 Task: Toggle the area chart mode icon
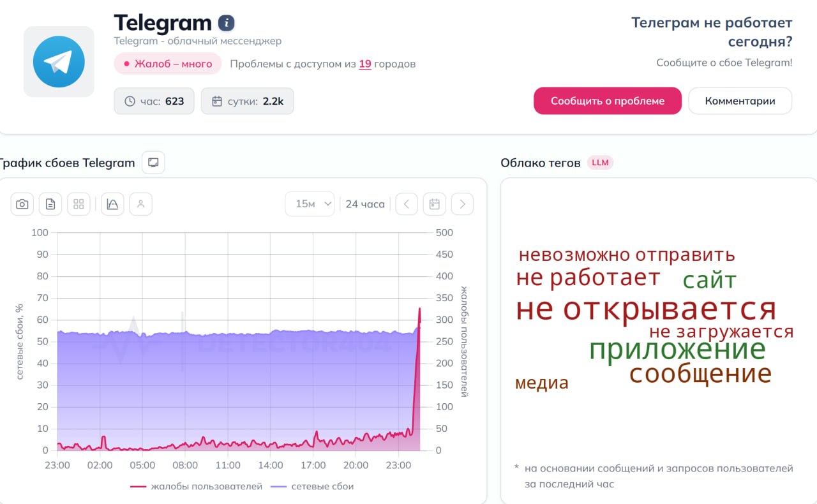pyautogui.click(x=112, y=204)
